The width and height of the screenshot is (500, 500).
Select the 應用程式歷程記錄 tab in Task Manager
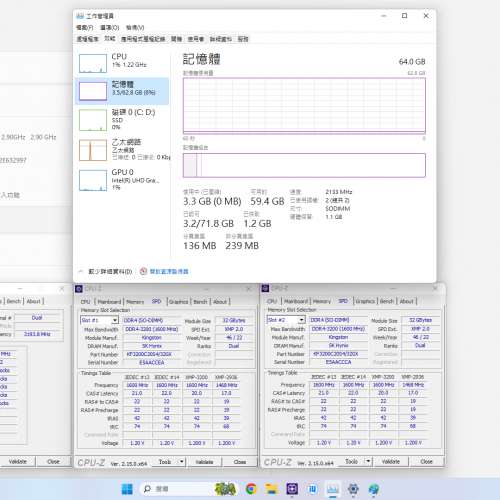tap(143, 39)
